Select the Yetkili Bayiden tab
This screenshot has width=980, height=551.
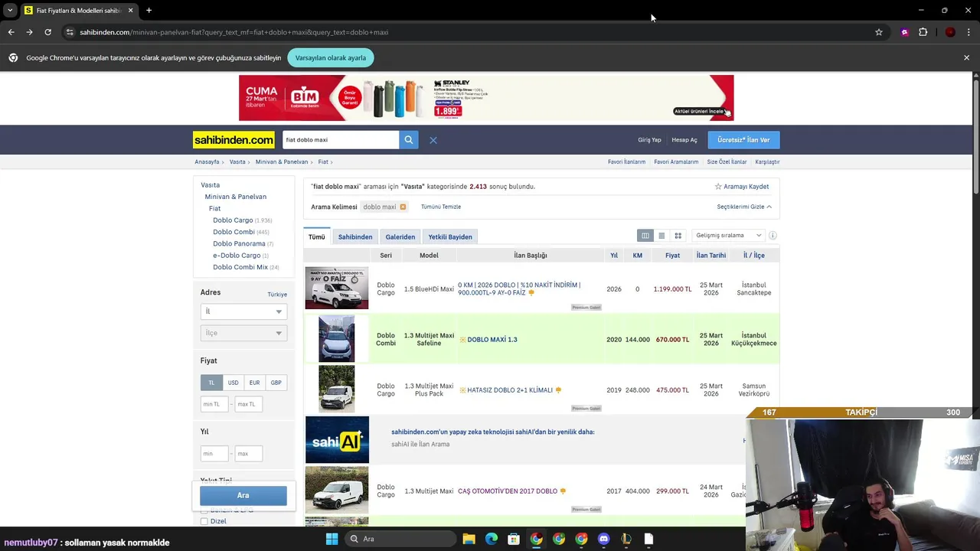point(450,237)
